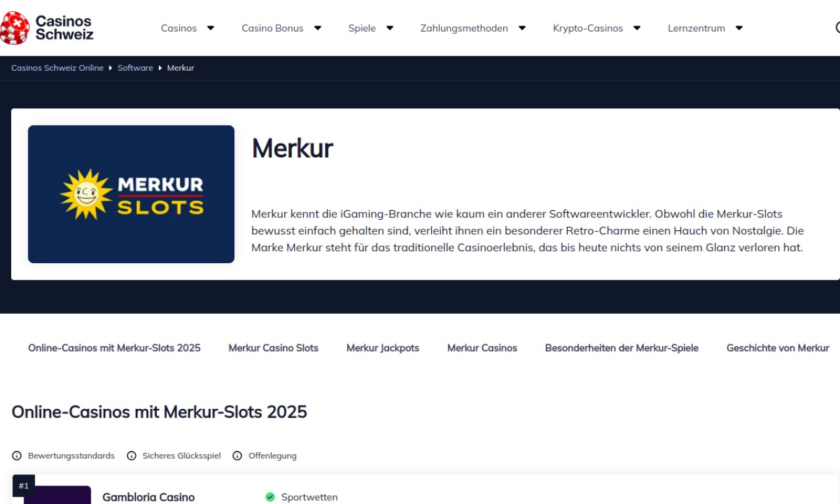Click the green Sportwetten checkmark icon
The width and height of the screenshot is (840, 504).
270,497
